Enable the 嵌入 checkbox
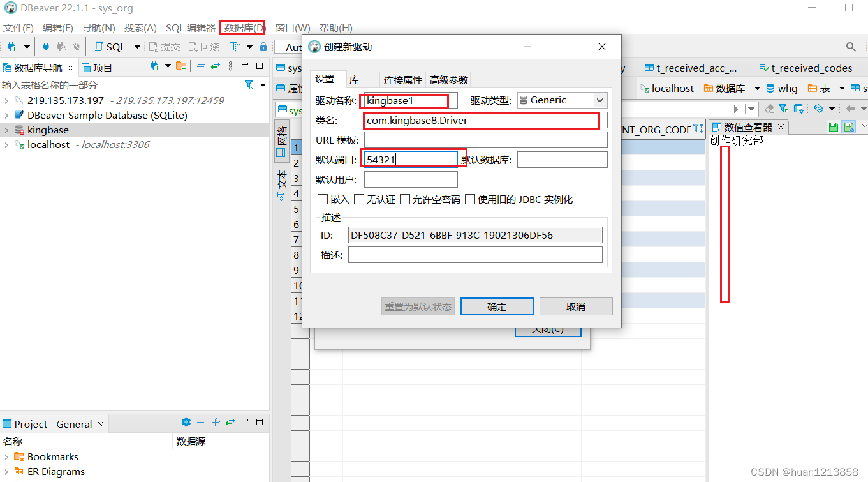Image resolution: width=868 pixels, height=482 pixels. click(323, 199)
